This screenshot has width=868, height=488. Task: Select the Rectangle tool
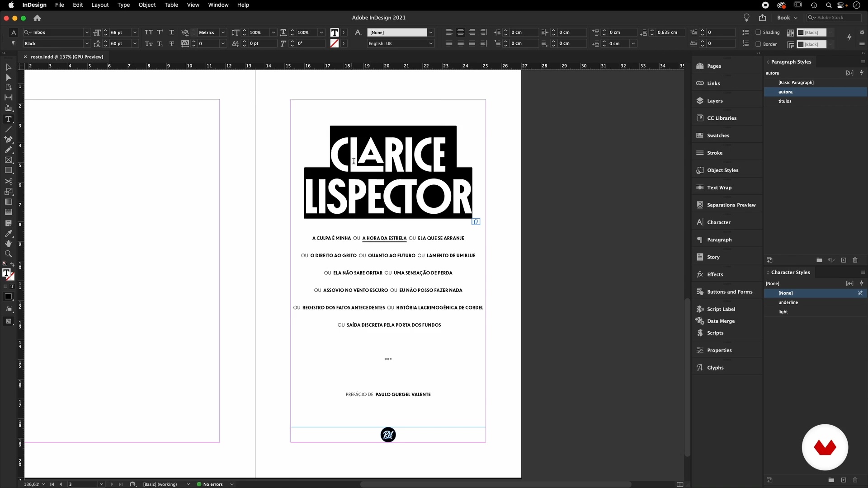[8, 170]
